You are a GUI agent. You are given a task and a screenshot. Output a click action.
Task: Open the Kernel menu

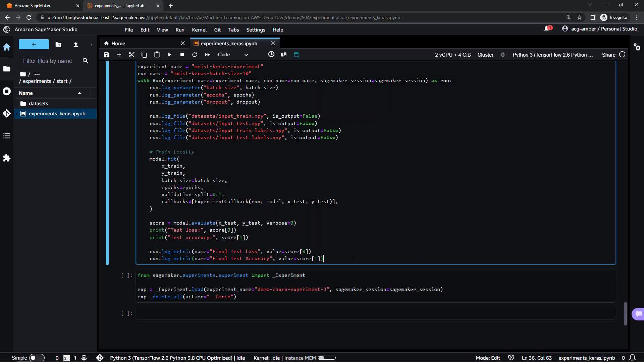[199, 30]
